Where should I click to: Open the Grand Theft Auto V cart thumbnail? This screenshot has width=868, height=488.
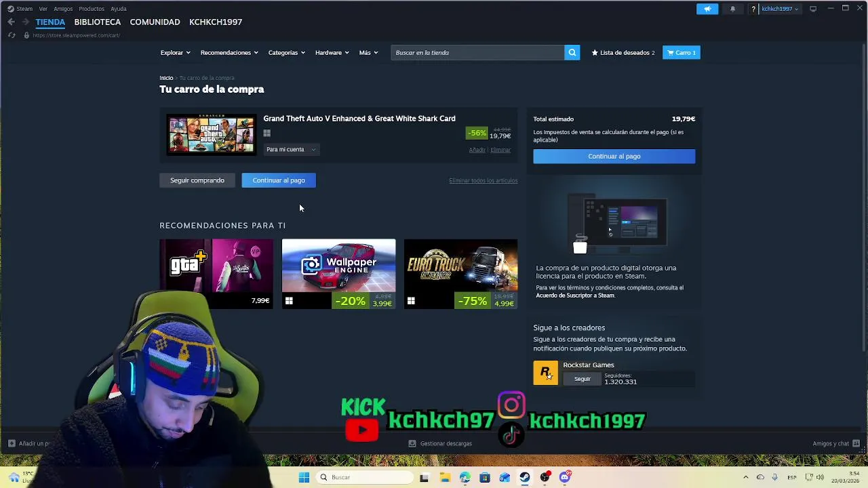212,134
